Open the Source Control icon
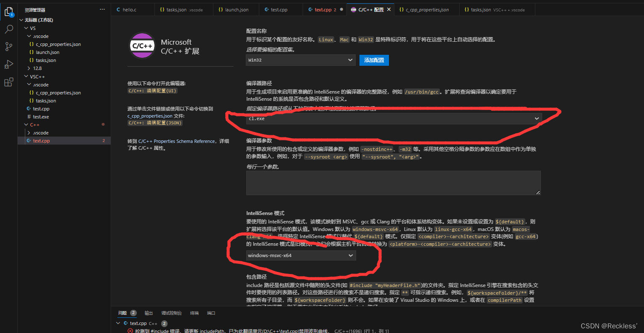Screen dimensions: 644x333 pos(8,46)
